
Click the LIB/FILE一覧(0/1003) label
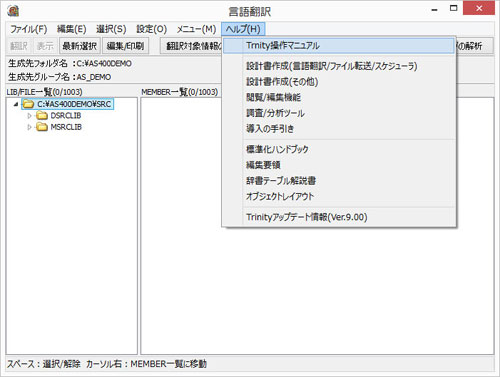[x=44, y=92]
